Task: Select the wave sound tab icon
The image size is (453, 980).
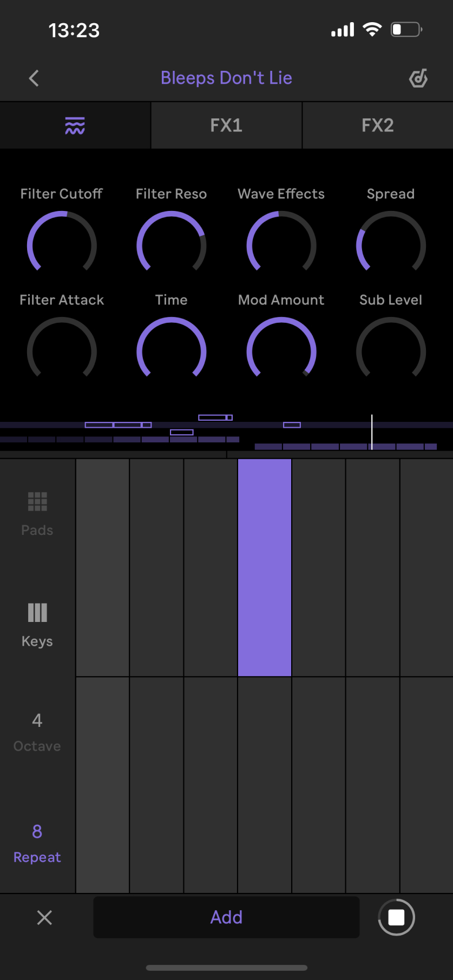Action: [x=75, y=125]
